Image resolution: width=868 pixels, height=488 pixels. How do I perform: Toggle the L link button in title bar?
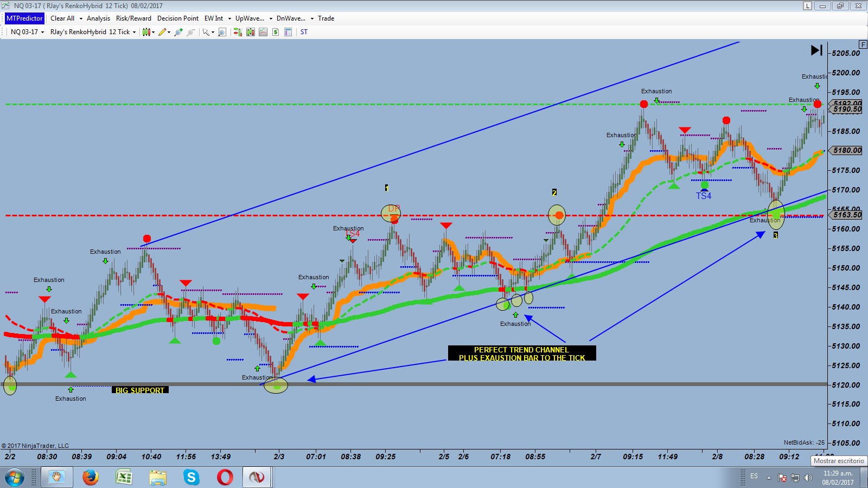coord(808,6)
